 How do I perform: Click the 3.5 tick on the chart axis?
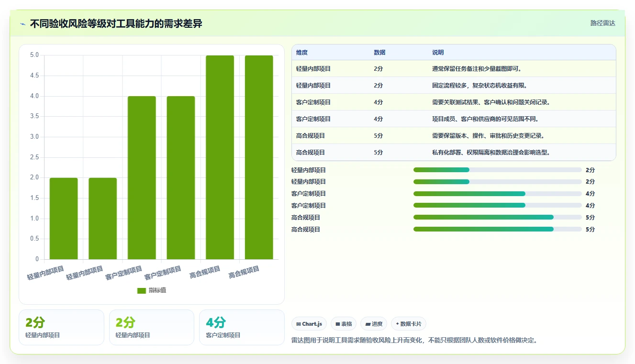coord(34,116)
